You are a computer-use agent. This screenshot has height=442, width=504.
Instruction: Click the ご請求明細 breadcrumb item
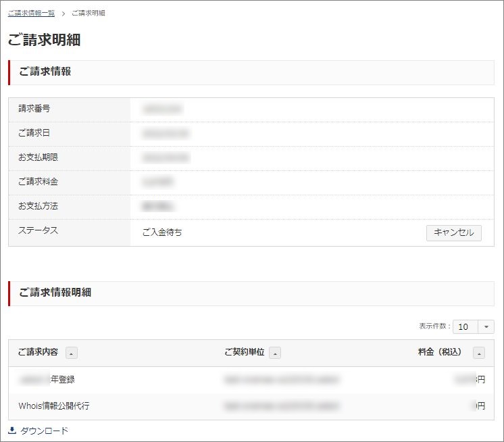[88, 14]
